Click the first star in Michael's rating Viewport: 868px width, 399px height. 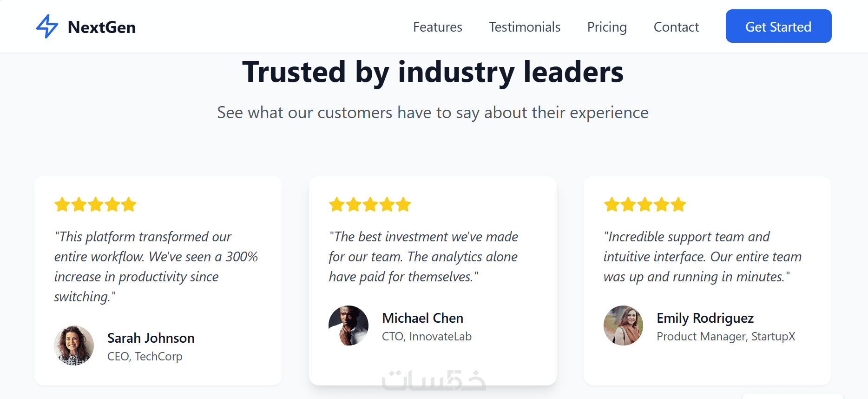pyautogui.click(x=337, y=205)
